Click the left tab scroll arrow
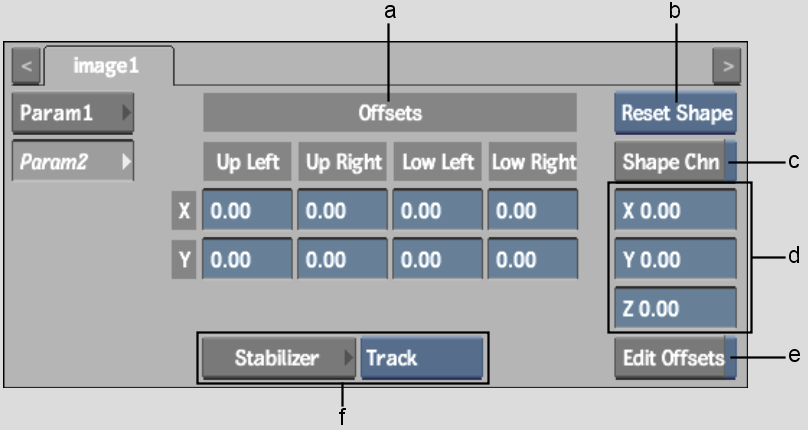 (26, 66)
